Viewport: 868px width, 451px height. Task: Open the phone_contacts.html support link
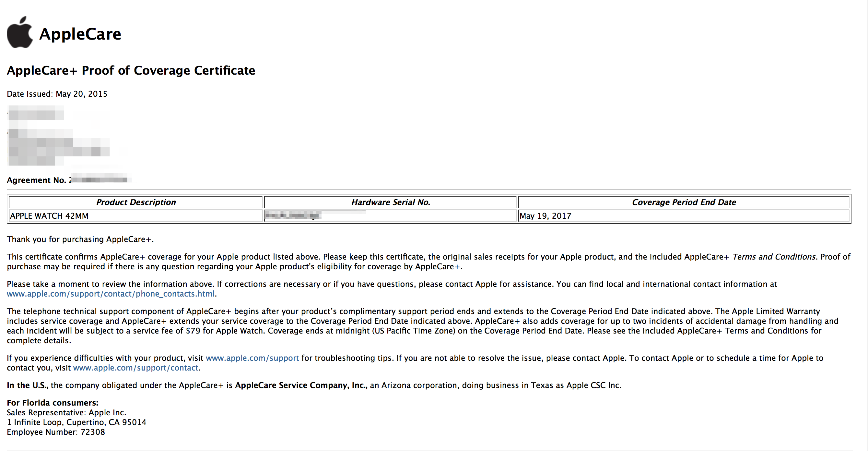[111, 294]
